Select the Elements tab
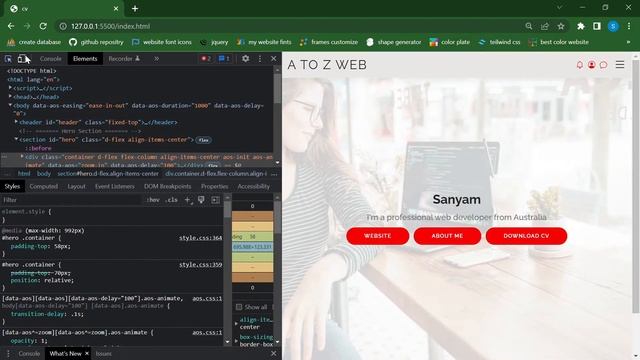 tap(85, 59)
